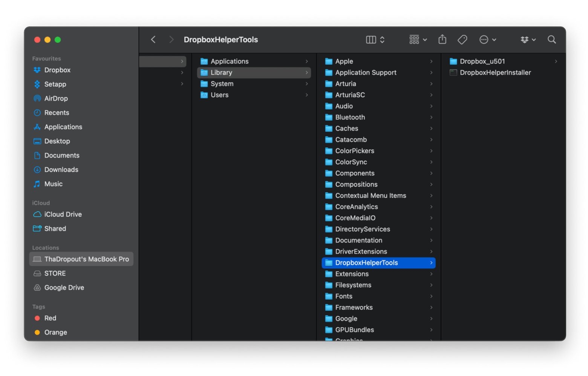Open the More actions ellipsis dropdown
The height and width of the screenshot is (376, 588).
coord(487,40)
